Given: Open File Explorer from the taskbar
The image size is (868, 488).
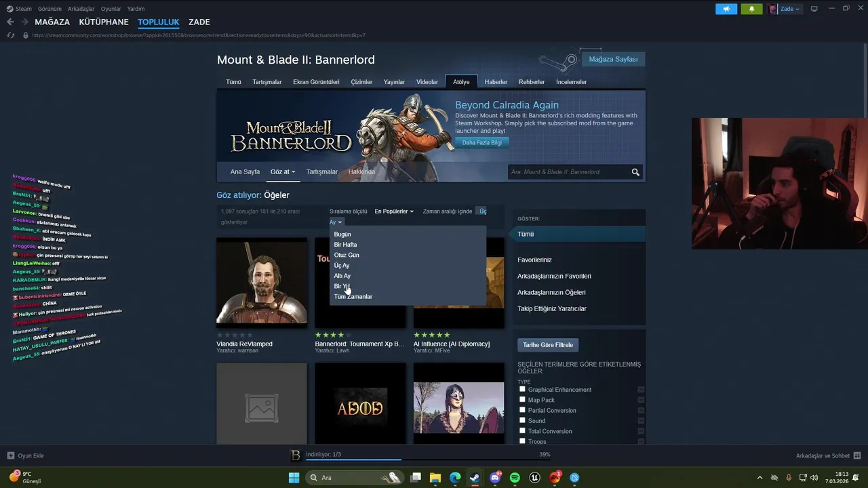Looking at the screenshot, I should pyautogui.click(x=435, y=478).
